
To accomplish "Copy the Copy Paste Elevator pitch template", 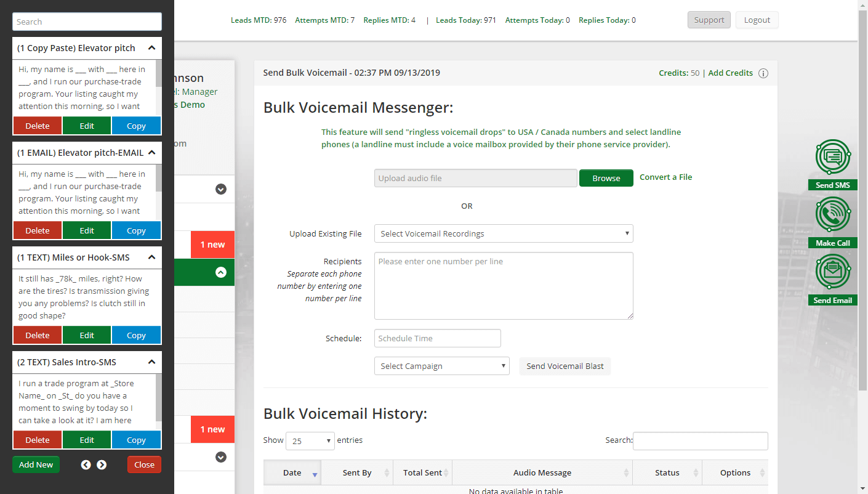I will coord(136,126).
